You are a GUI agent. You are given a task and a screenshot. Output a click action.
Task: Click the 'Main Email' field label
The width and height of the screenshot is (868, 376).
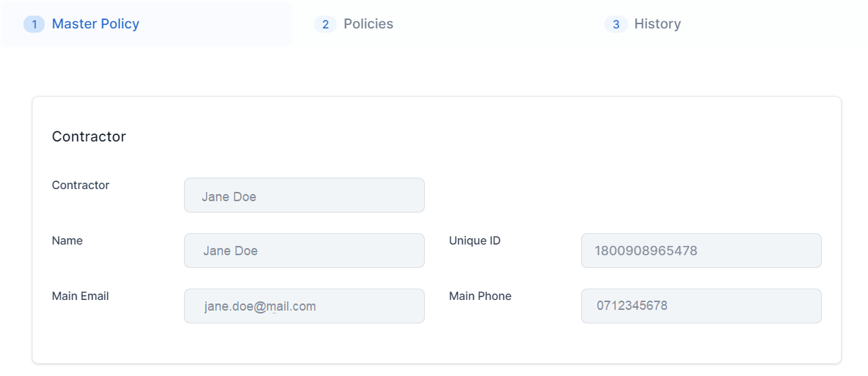click(80, 296)
